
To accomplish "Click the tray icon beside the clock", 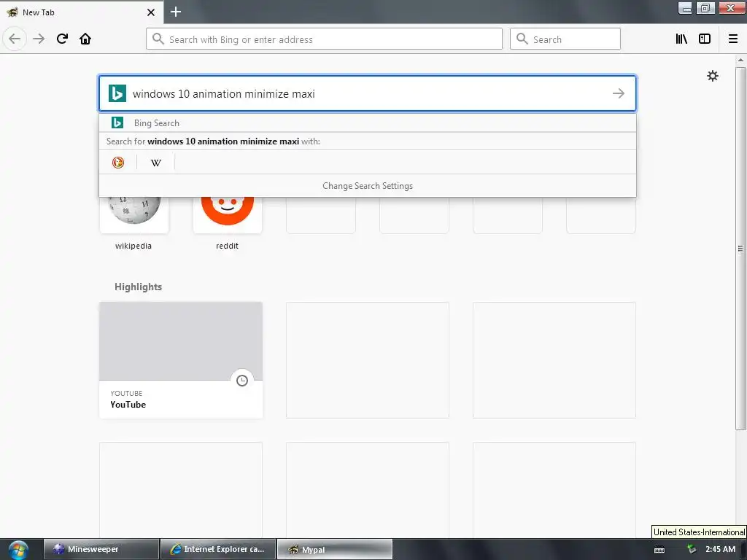I will click(x=692, y=549).
